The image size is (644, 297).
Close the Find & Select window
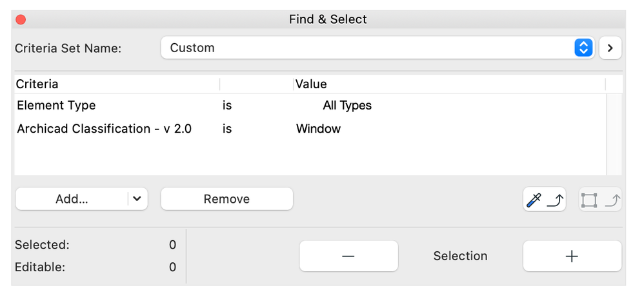(x=21, y=20)
